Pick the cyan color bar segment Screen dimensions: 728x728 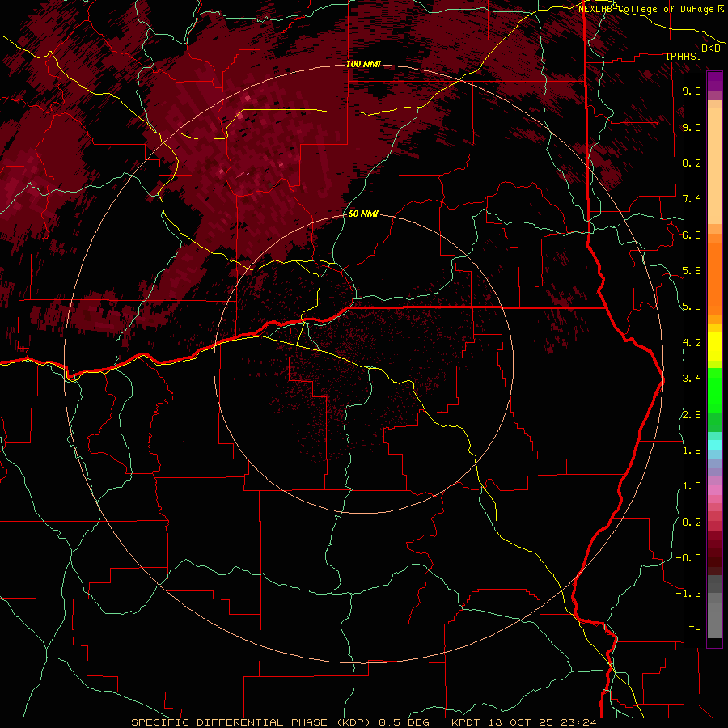pyautogui.click(x=714, y=444)
